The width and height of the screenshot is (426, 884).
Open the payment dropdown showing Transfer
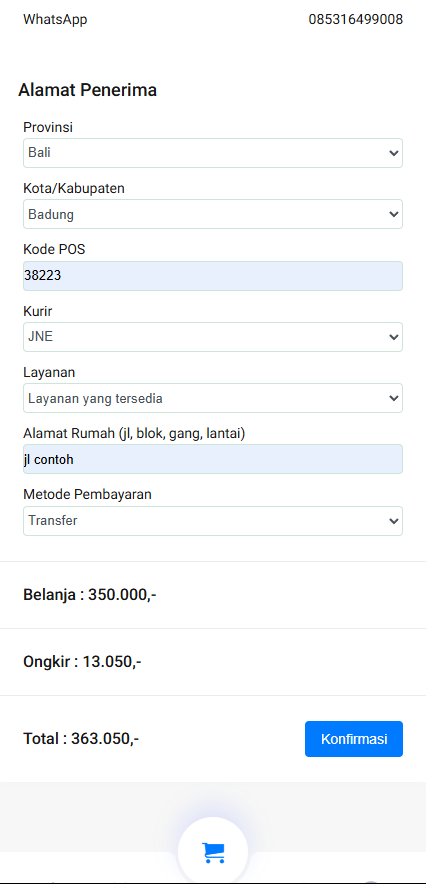point(213,521)
